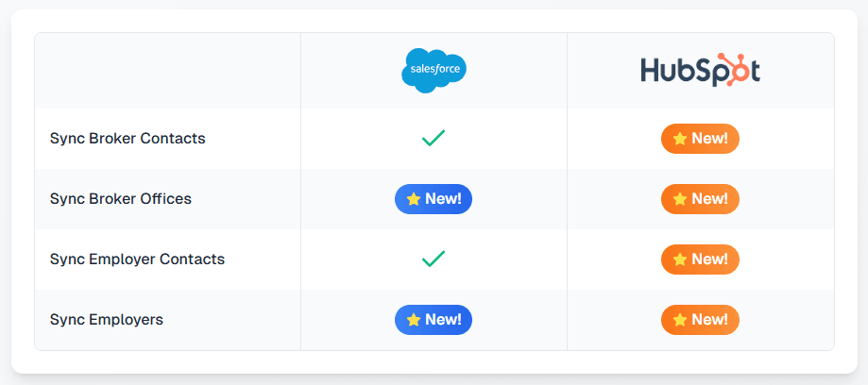Click the empty top-left header cell
The image size is (868, 385).
(168, 71)
